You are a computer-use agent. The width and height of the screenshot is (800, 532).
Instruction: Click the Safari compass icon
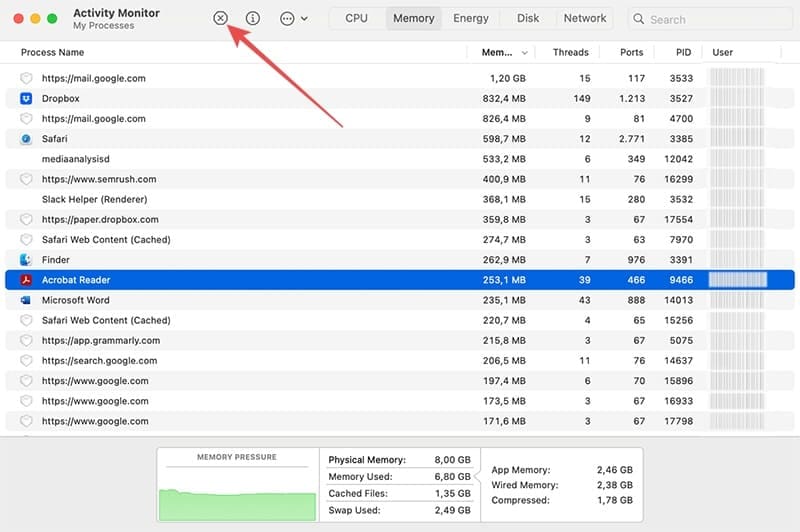pyautogui.click(x=26, y=139)
